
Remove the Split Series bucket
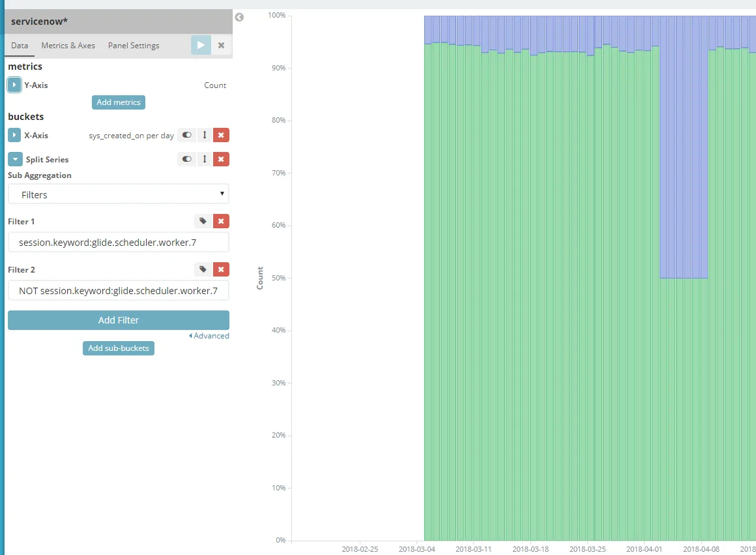pyautogui.click(x=222, y=159)
